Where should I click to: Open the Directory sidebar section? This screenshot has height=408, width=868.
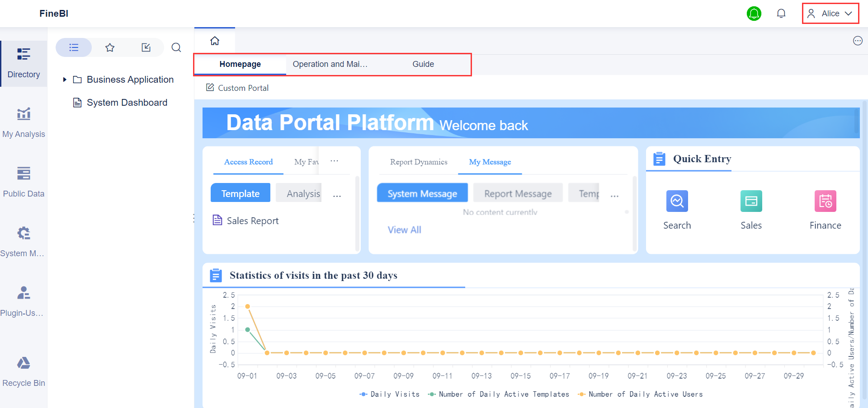(x=24, y=63)
